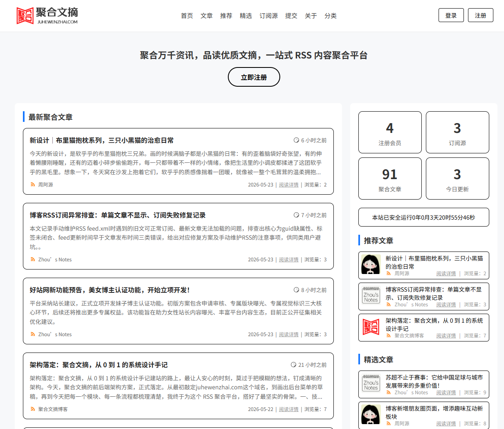Click the 注册会员 stat card showing 4
504x429 pixels.
(x=390, y=133)
